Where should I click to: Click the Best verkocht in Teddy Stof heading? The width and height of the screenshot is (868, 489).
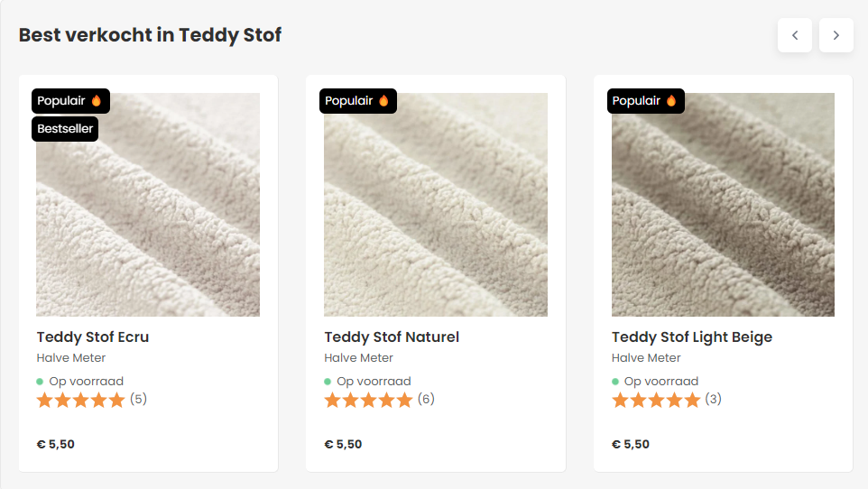(150, 35)
